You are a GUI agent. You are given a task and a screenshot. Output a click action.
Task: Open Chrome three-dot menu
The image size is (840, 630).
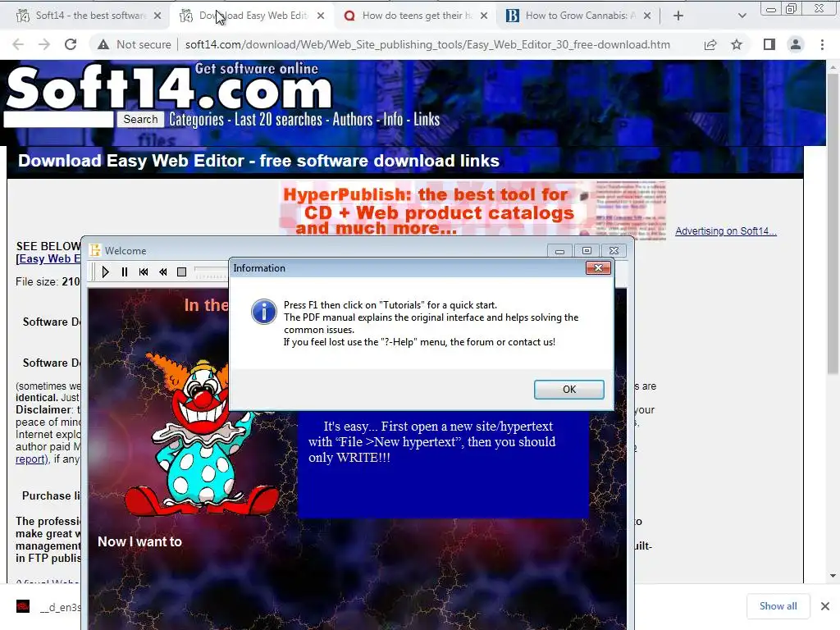pos(822,44)
